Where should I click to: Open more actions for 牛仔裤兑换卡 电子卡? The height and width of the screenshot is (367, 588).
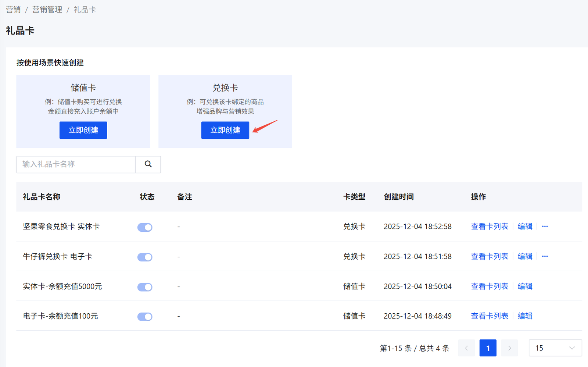545,256
